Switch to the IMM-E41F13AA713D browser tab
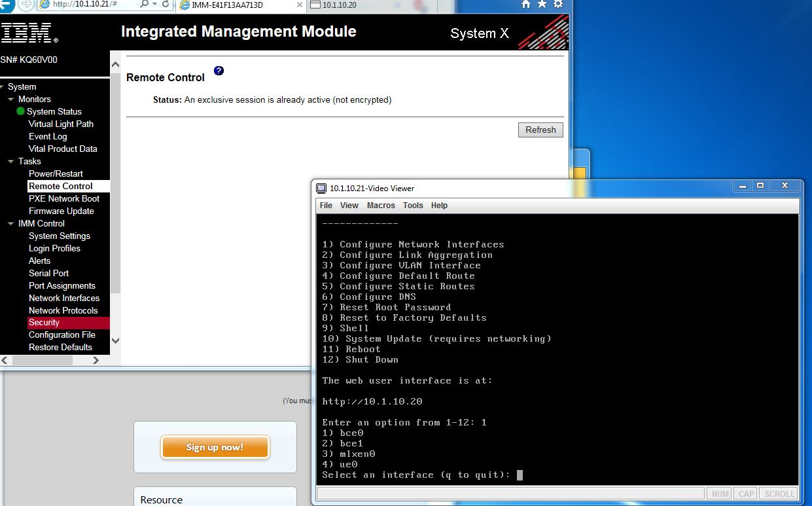The width and height of the screenshot is (812, 506). point(239,5)
